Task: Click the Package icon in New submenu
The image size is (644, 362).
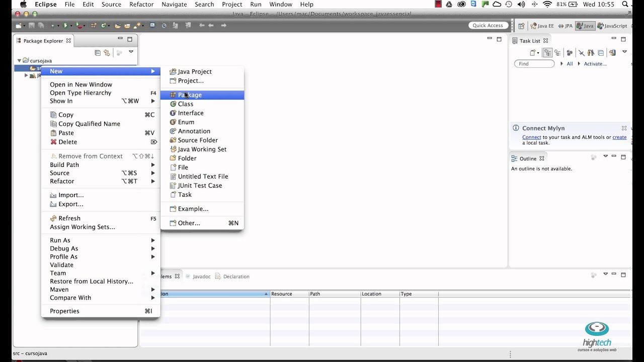Action: pyautogui.click(x=173, y=95)
